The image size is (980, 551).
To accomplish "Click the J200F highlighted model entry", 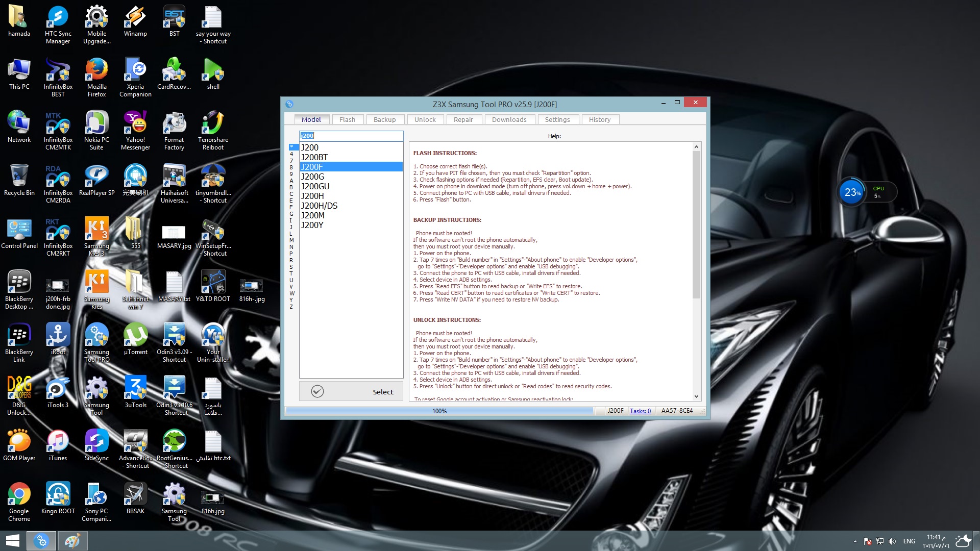I will (351, 167).
